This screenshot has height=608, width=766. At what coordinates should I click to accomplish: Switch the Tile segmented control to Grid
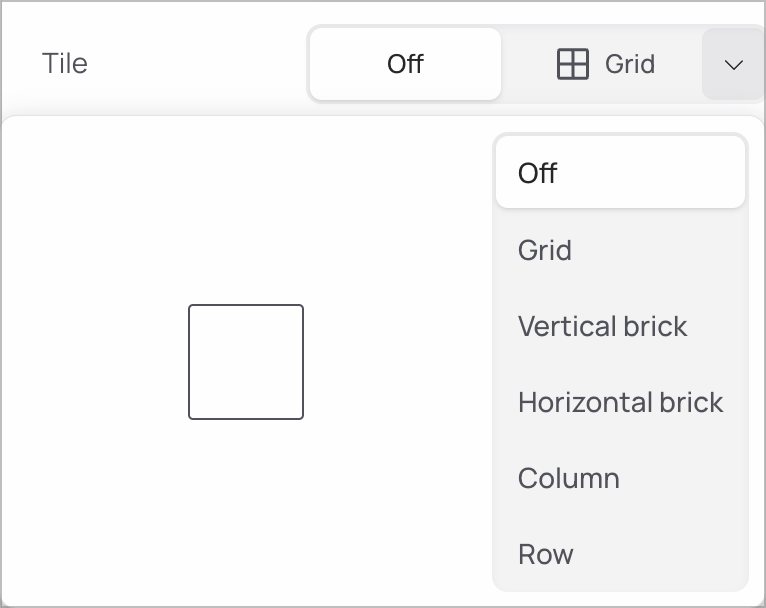(x=605, y=64)
